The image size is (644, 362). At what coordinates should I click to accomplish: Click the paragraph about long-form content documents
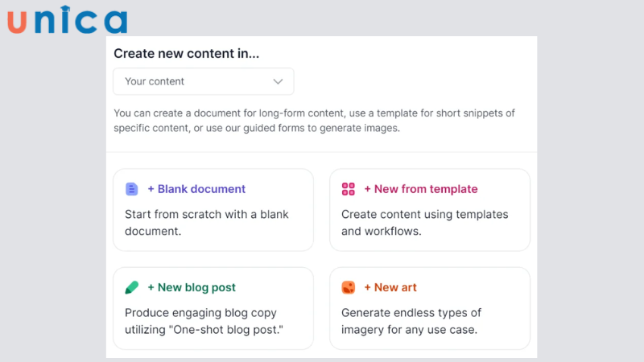click(x=314, y=120)
